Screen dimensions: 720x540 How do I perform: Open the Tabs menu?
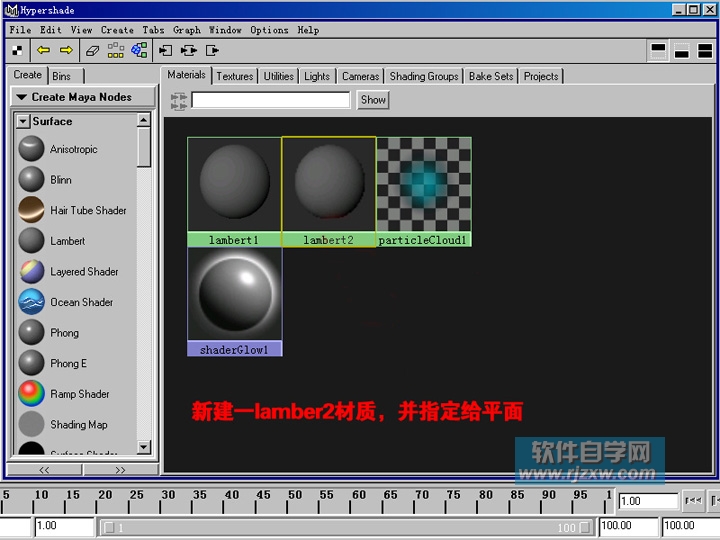click(x=153, y=30)
